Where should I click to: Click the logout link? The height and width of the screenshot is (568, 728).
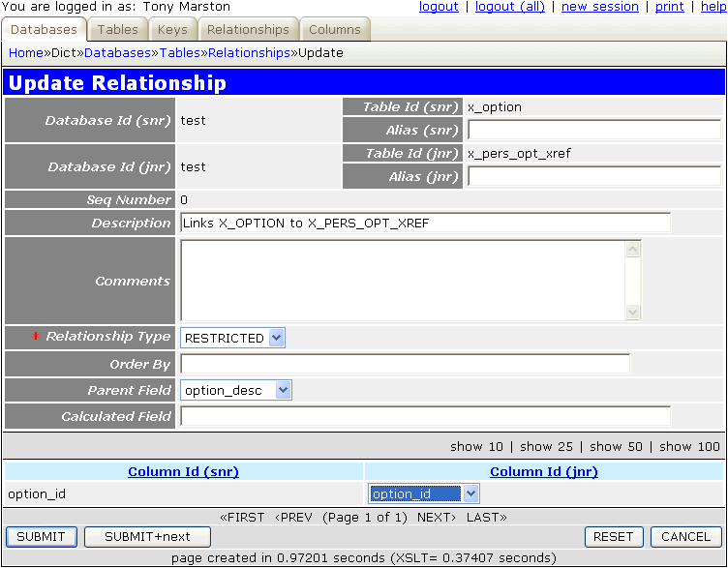(439, 7)
